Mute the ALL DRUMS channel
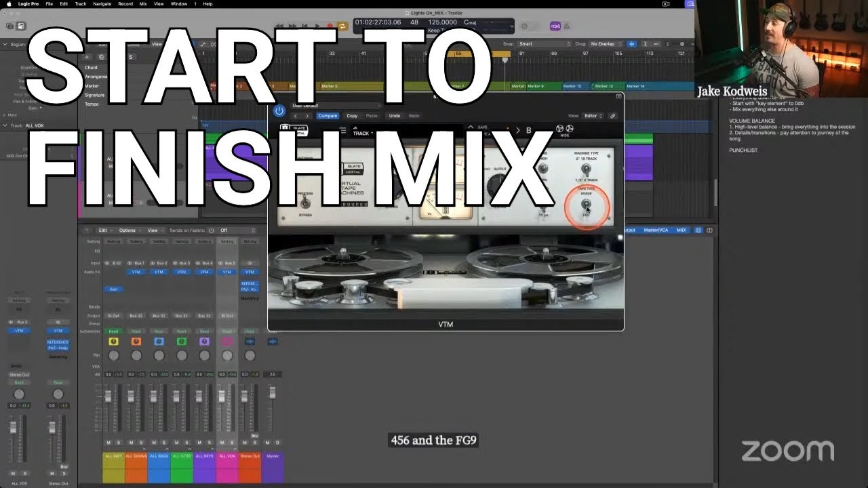This screenshot has height=488, width=868. 132,443
